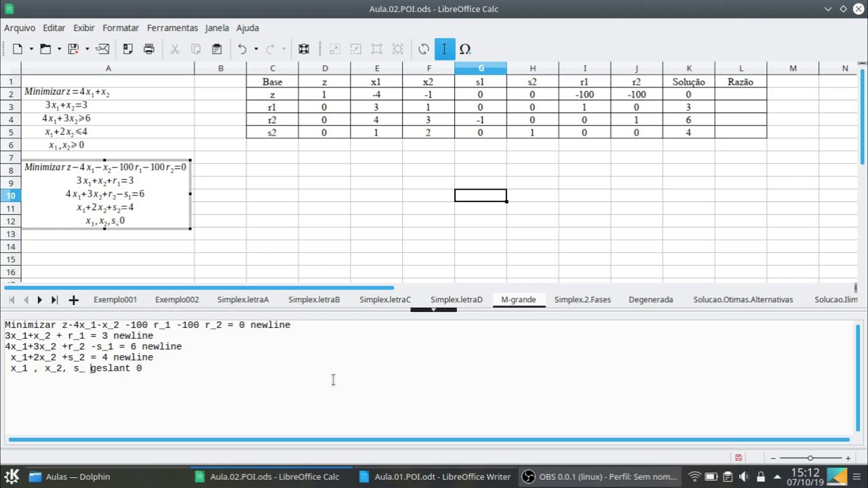Click the document-modified save indicator in the status bar
Image resolution: width=868 pixels, height=488 pixels.
coord(738,458)
